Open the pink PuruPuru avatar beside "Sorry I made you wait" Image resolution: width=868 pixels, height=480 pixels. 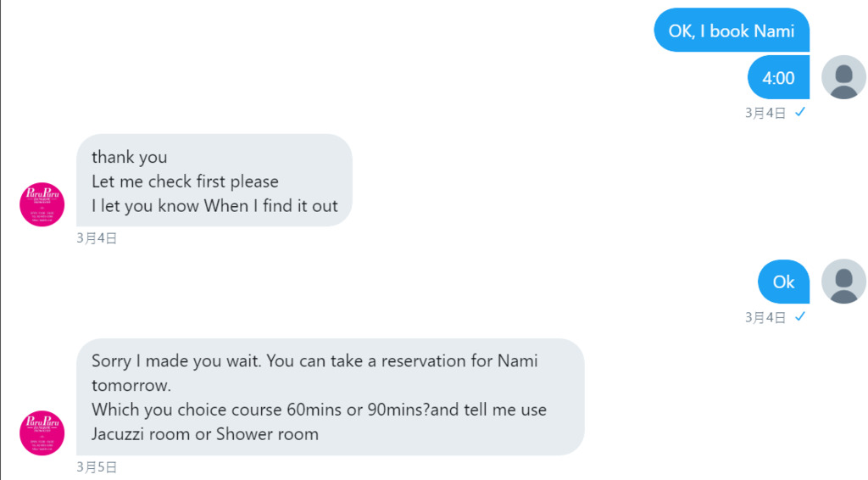[x=42, y=433]
